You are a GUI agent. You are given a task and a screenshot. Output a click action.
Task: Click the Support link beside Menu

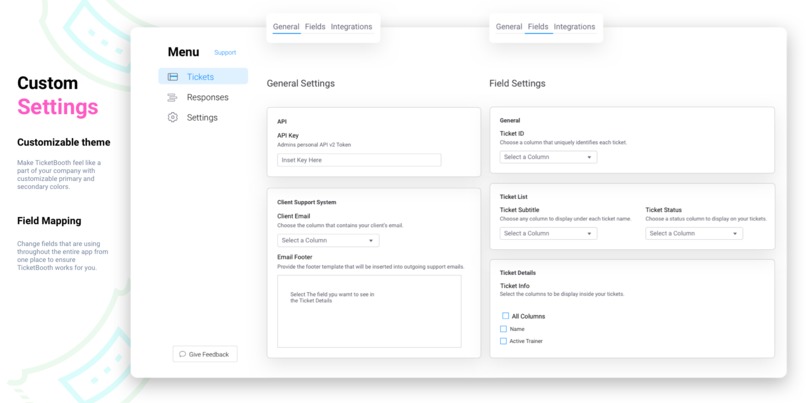tap(225, 52)
